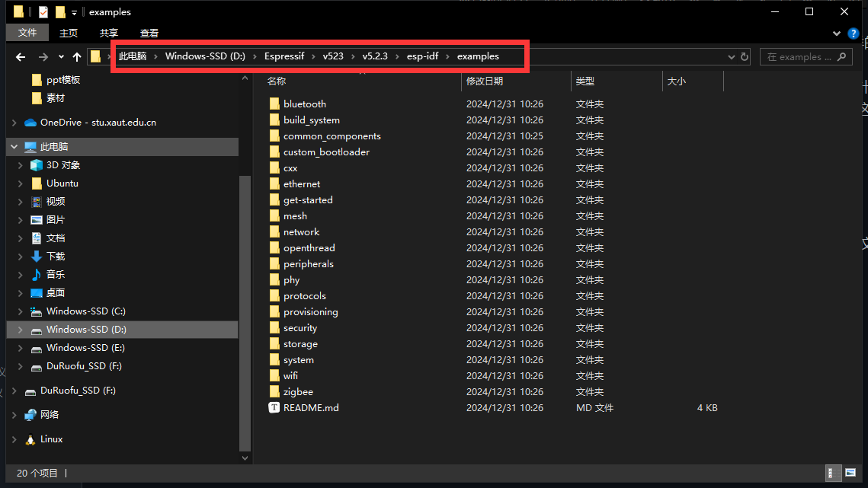Viewport: 868px width, 488px height.
Task: Collapse the 此电脑 tree node
Action: 14,147
